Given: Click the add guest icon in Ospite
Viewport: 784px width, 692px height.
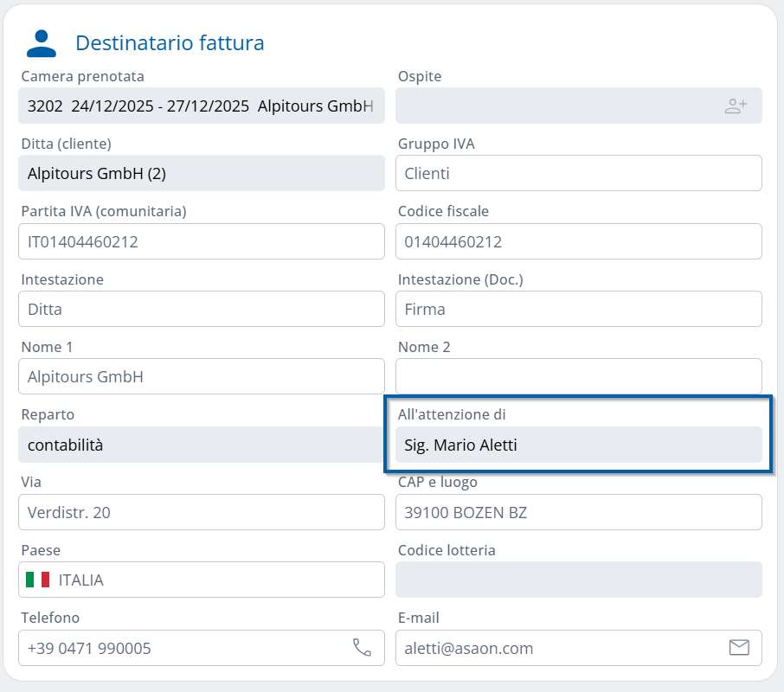Looking at the screenshot, I should 736,106.
